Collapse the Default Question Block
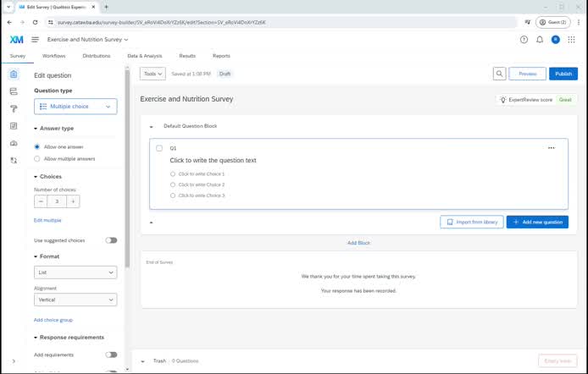 click(151, 127)
